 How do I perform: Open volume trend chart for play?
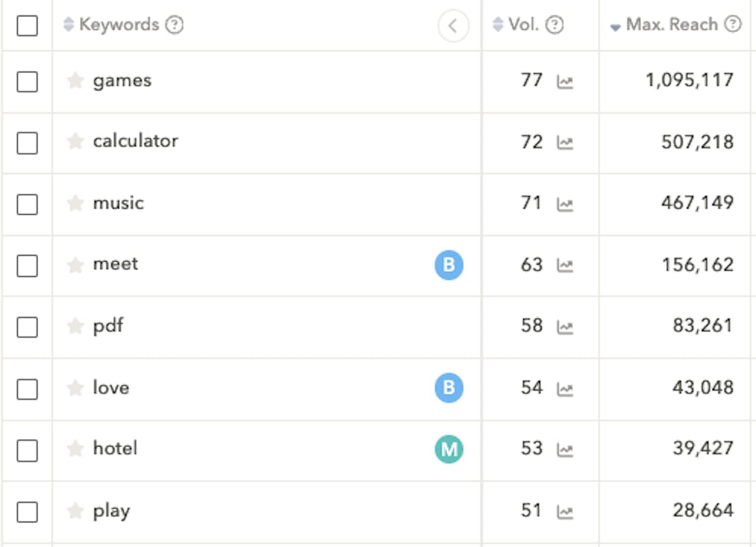tap(565, 512)
